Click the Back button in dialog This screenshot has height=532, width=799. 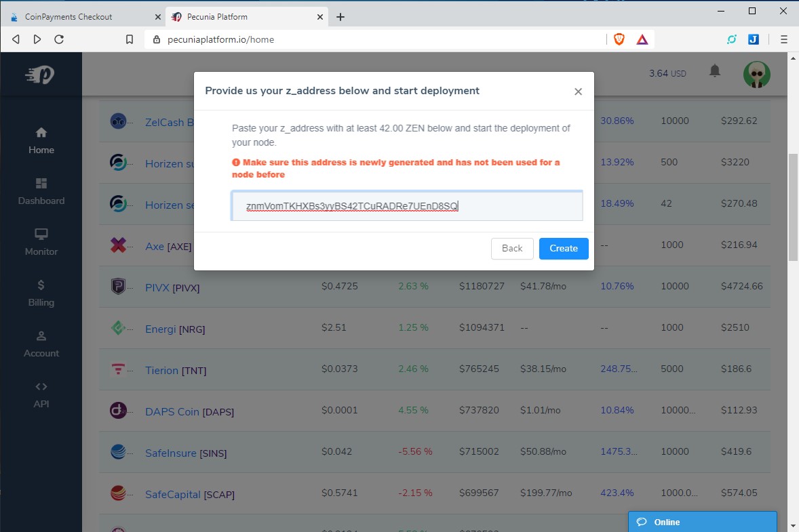(512, 249)
